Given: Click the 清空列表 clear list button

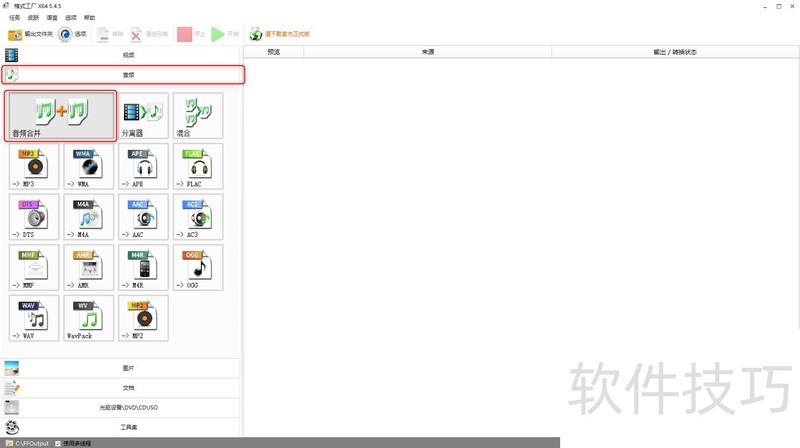Looking at the screenshot, I should click(149, 34).
